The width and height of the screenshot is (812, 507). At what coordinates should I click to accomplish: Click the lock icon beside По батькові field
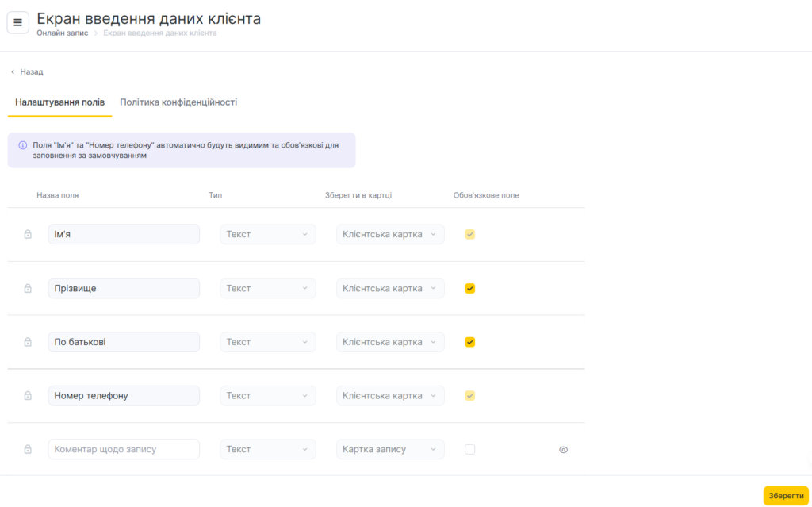coord(28,342)
